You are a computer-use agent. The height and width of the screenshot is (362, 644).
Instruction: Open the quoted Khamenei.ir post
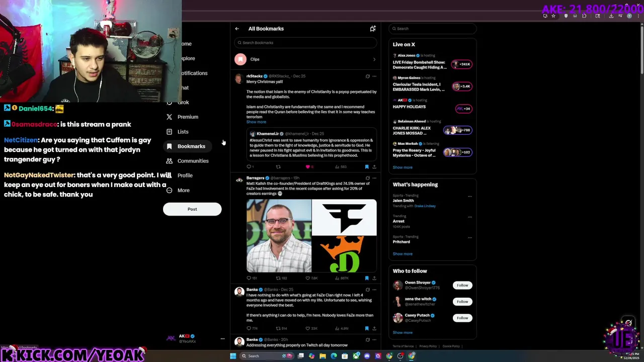pyautogui.click(x=311, y=144)
